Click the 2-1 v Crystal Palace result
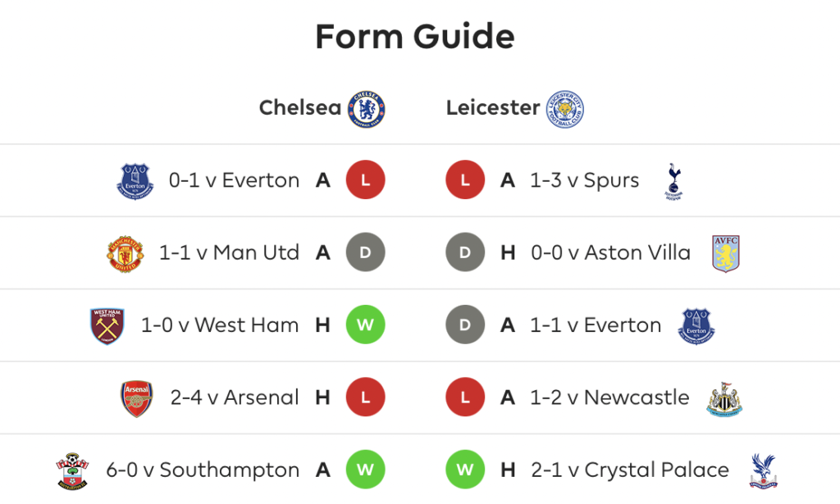The height and width of the screenshot is (504, 840). coord(629,470)
